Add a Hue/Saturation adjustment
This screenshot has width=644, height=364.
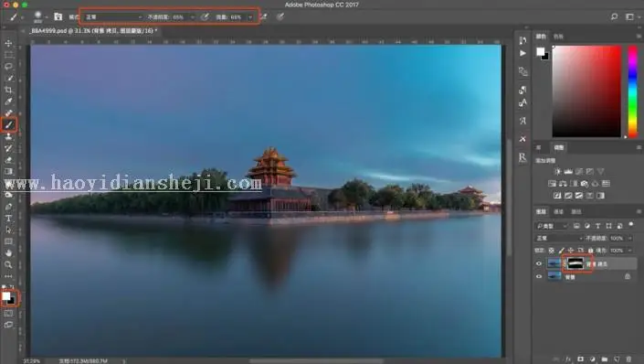553,184
